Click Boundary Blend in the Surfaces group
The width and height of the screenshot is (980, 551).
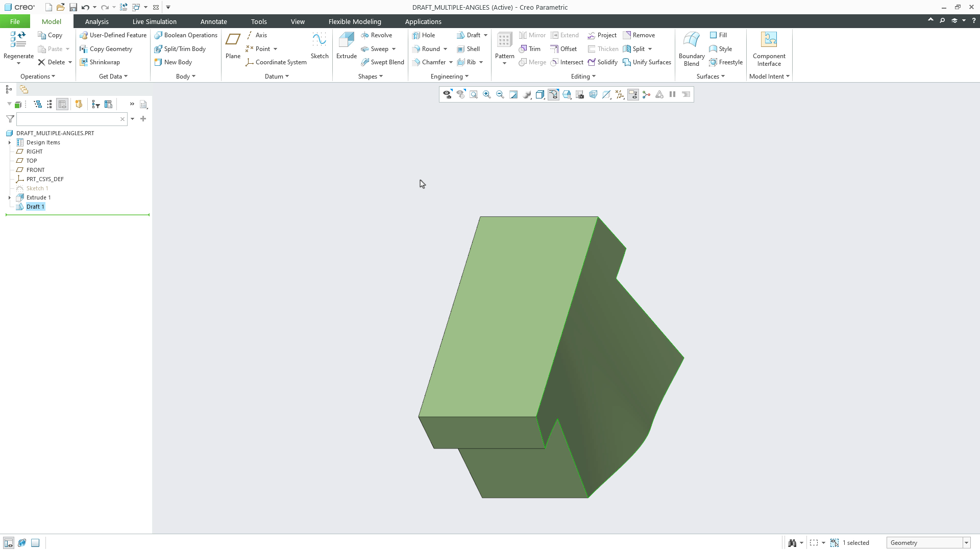(691, 48)
